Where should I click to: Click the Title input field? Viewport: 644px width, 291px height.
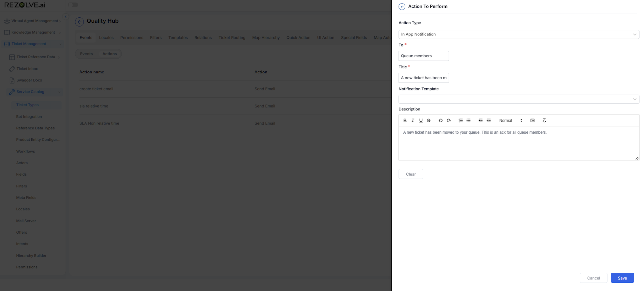coord(423,77)
